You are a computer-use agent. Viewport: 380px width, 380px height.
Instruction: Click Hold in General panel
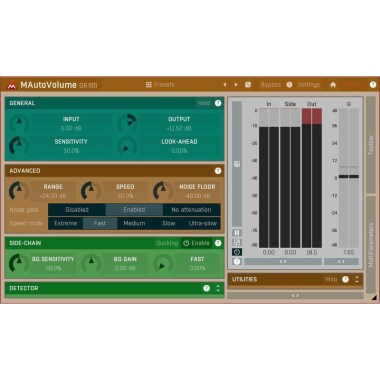point(203,103)
